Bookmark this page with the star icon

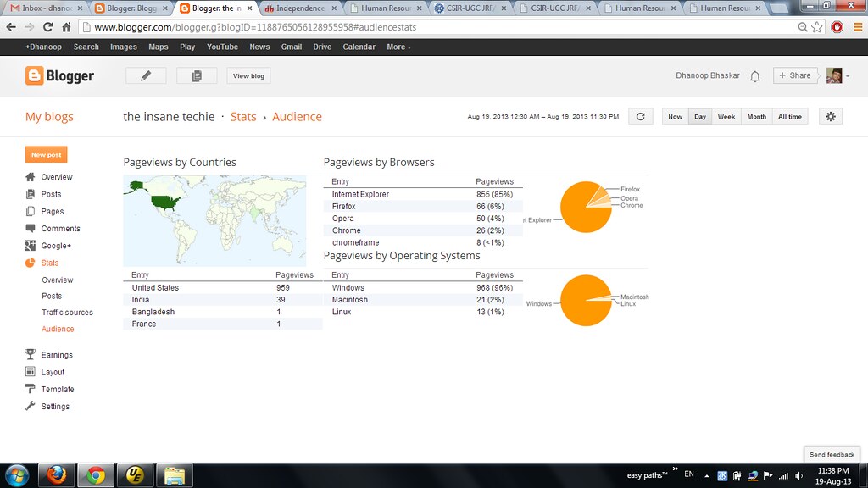pyautogui.click(x=817, y=27)
